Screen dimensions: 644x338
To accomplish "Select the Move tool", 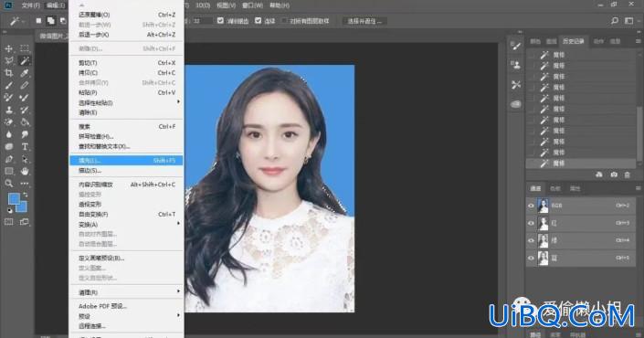I will (x=8, y=48).
